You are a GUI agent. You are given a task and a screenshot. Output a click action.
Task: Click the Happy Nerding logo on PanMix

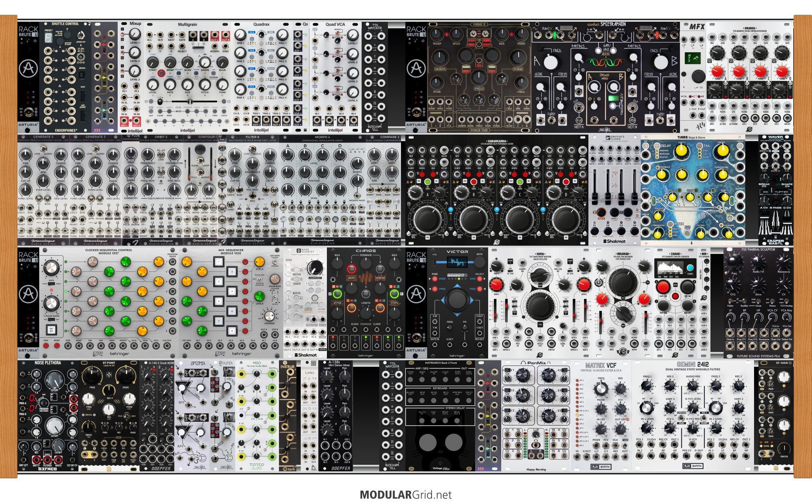coord(536,470)
